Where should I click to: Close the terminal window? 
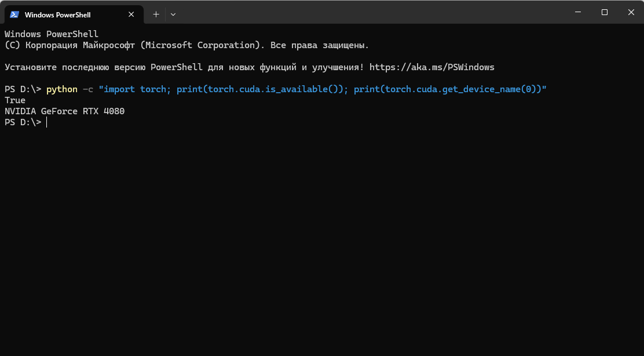click(630, 12)
